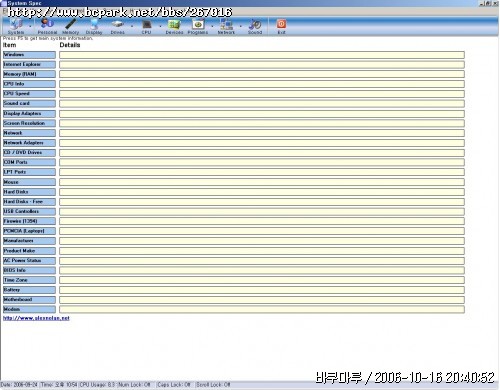Expand the dropdown arrow beside Network toolbar icon

241,26
